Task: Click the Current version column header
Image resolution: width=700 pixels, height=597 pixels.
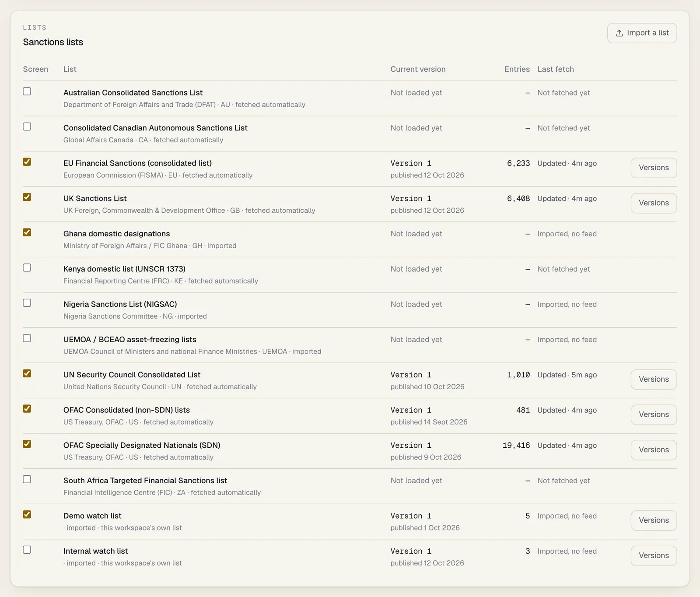Action: 418,69
